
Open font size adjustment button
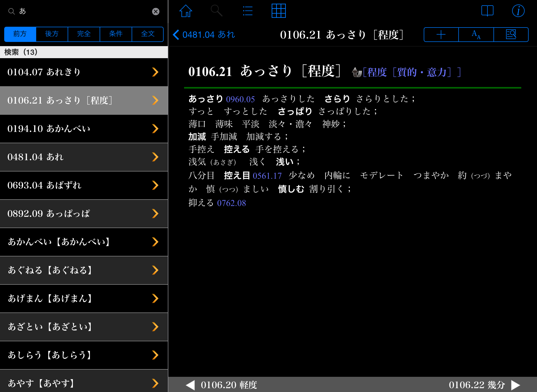476,35
